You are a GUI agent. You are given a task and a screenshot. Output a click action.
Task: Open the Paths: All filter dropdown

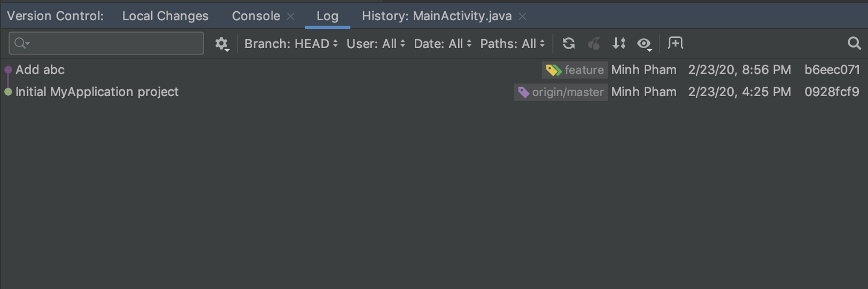click(x=512, y=44)
